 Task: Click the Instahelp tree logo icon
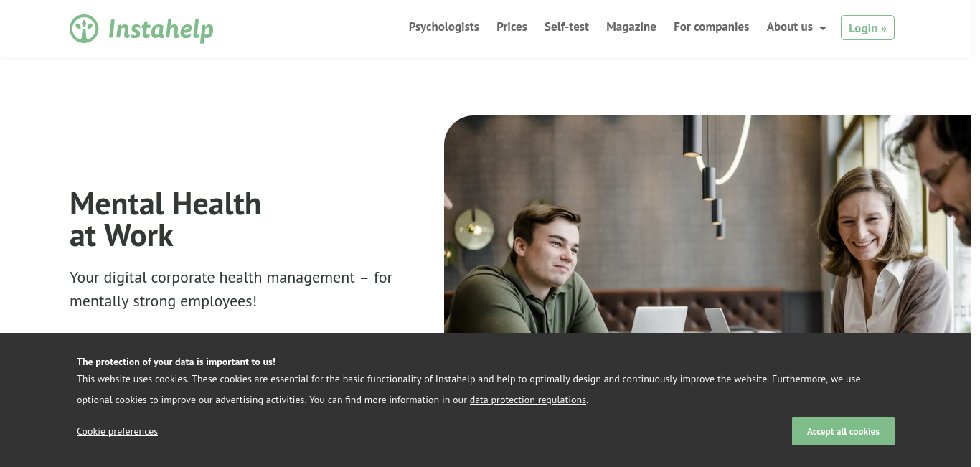click(84, 29)
